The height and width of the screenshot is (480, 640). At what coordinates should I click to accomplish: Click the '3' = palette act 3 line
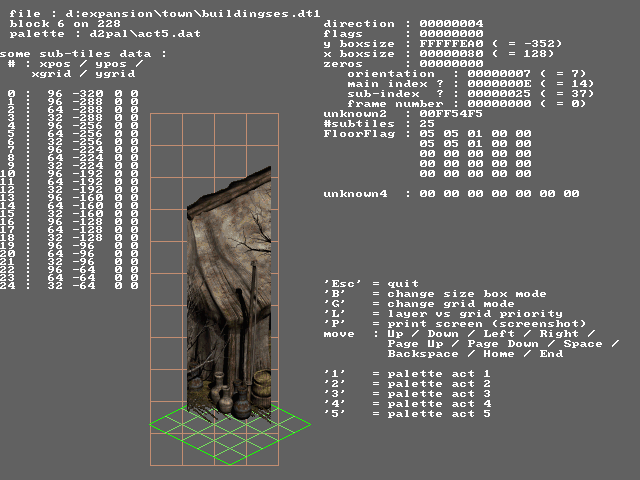tap(407, 394)
